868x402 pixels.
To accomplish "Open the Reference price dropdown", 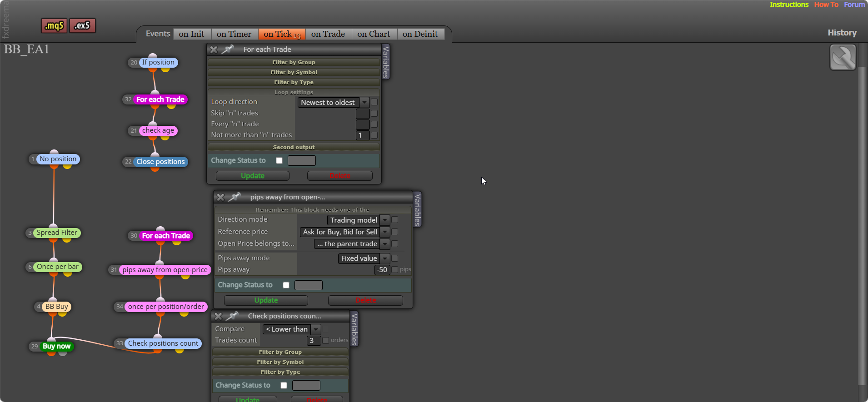I will point(344,232).
